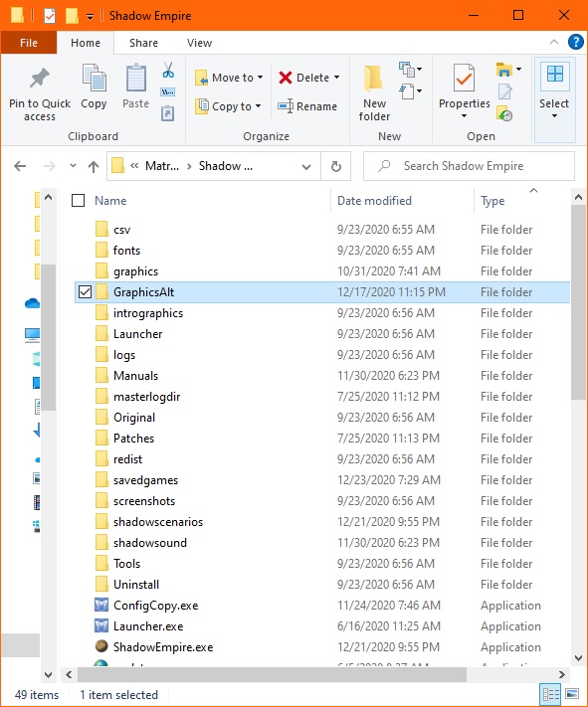Image resolution: width=588 pixels, height=707 pixels.
Task: Switch to Large icons view in status bar
Action: coord(572,694)
